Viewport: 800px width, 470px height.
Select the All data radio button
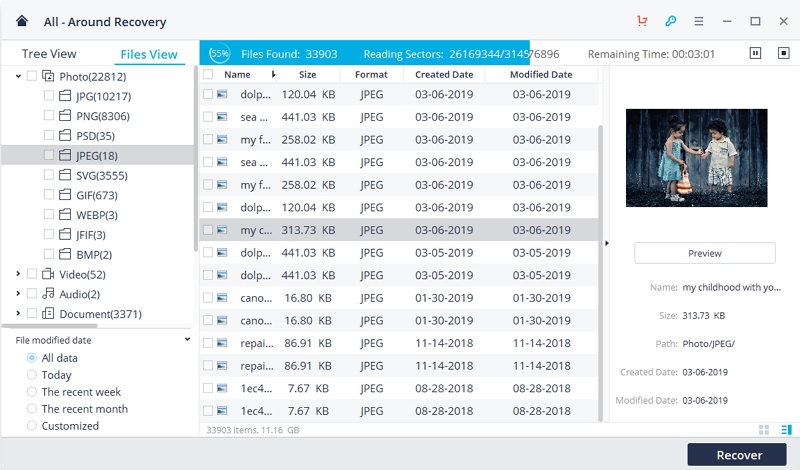click(32, 358)
